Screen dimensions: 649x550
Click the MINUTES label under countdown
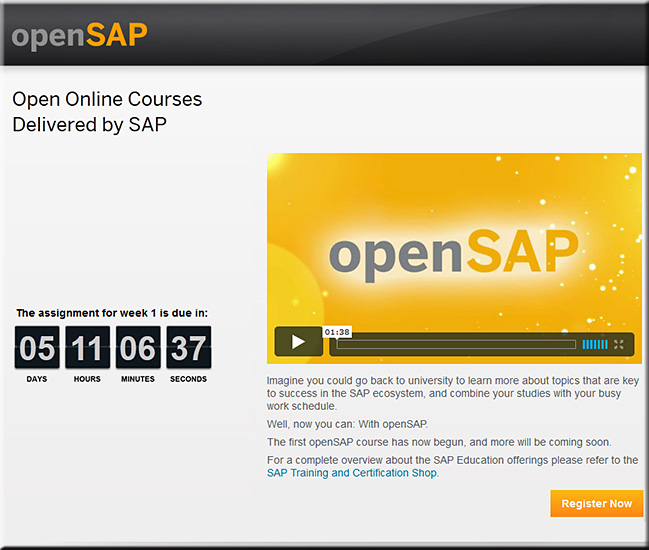(138, 379)
